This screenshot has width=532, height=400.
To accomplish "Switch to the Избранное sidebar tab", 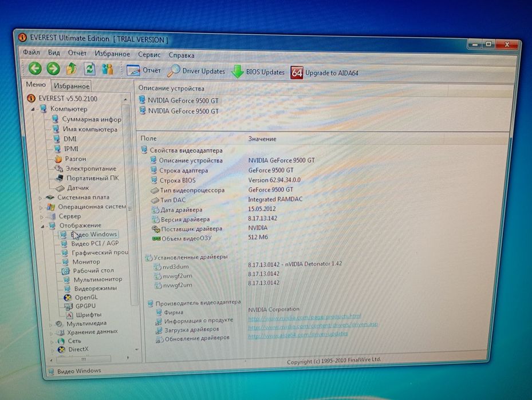I will pos(72,86).
